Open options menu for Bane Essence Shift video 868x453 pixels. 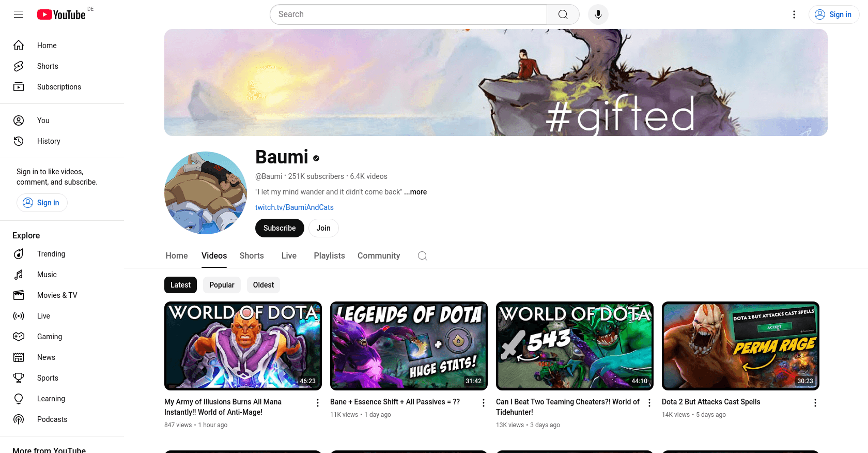pyautogui.click(x=484, y=403)
